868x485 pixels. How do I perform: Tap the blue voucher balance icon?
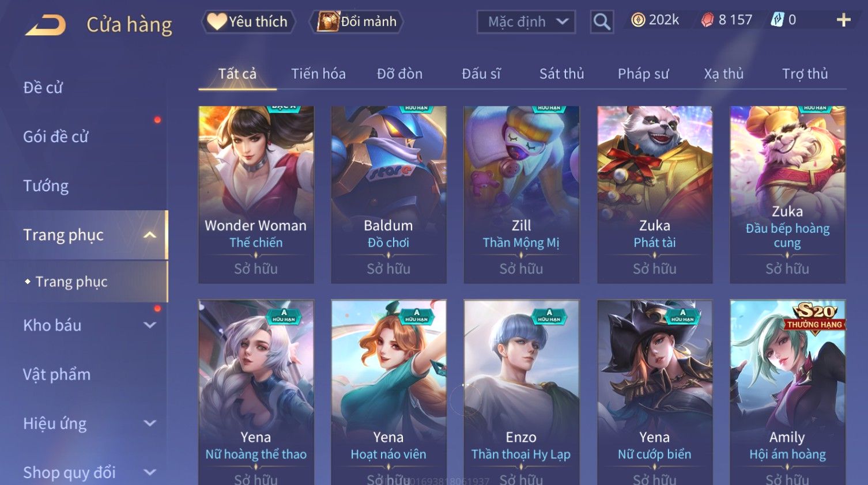coord(778,20)
